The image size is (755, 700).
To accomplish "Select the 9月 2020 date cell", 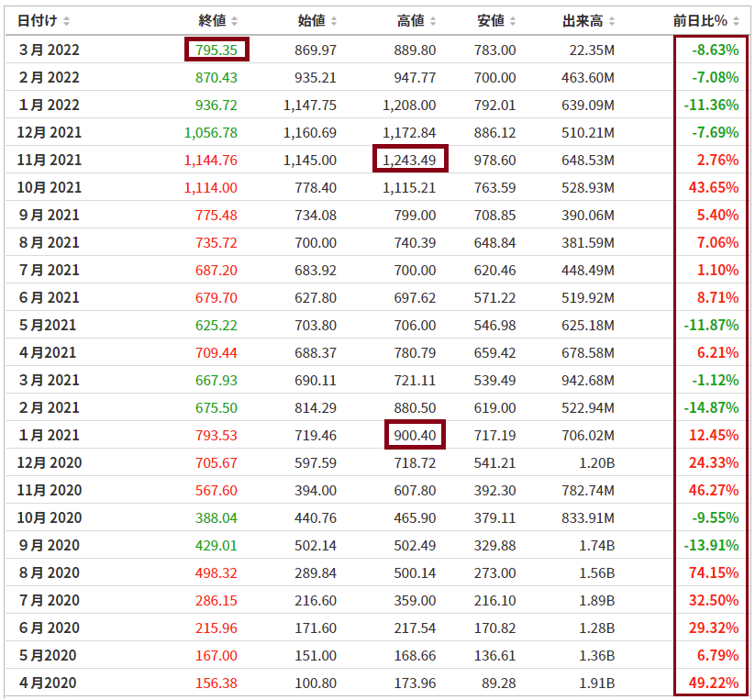I will pos(50,545).
